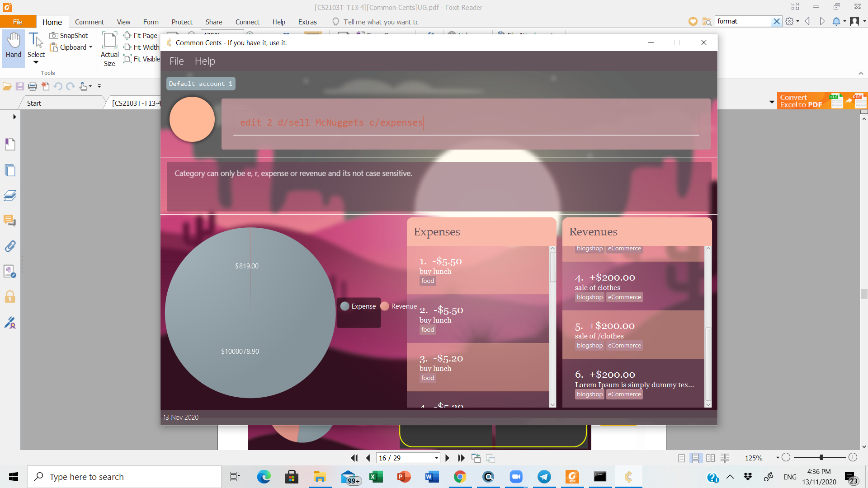Toggle continuous page view mode
This screenshot has height=488, width=868.
696,458
